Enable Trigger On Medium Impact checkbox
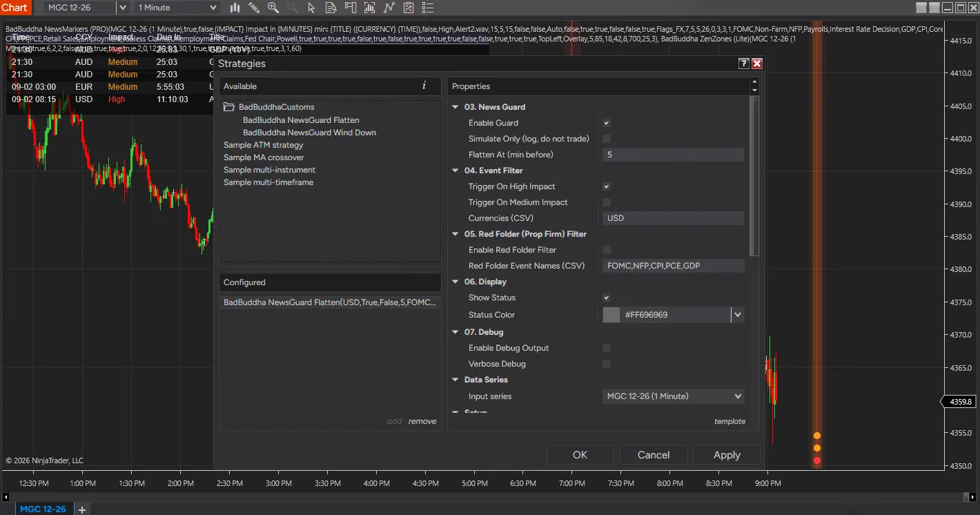 click(x=607, y=202)
